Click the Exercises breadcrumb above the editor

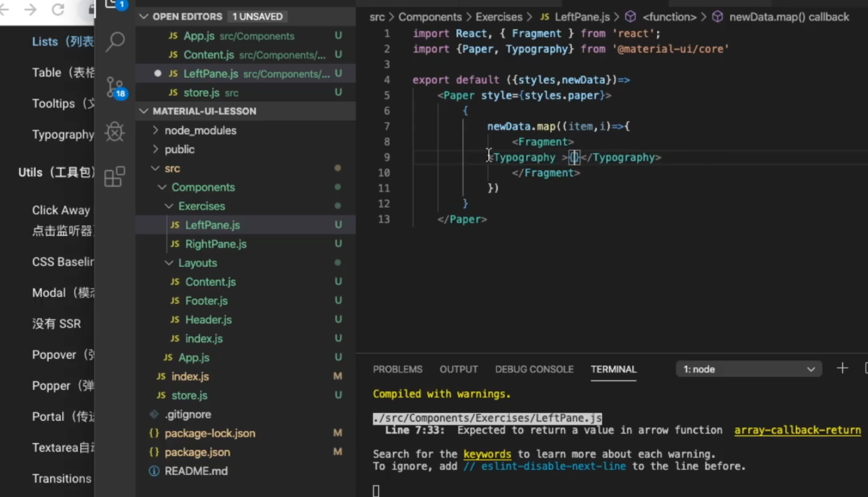click(498, 17)
